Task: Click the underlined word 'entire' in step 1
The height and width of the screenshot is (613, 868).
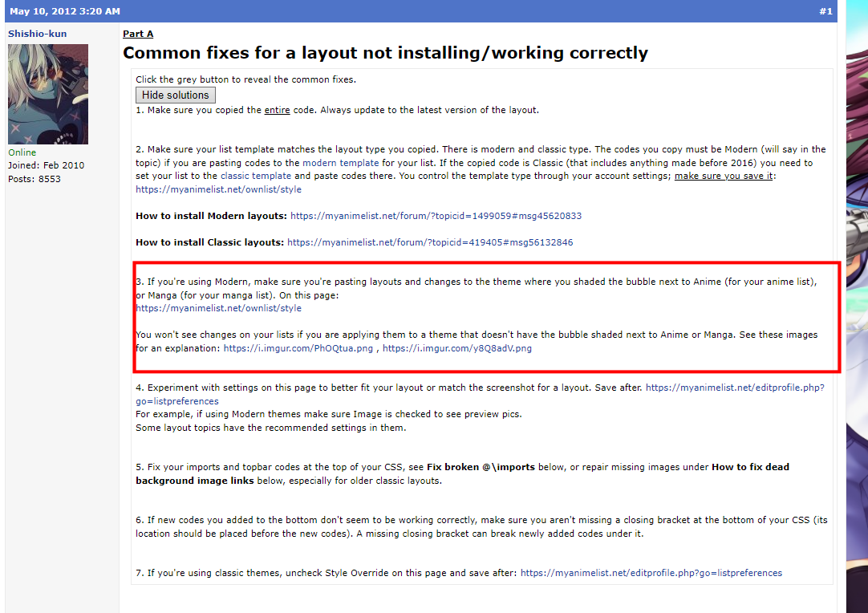Action: pos(278,110)
